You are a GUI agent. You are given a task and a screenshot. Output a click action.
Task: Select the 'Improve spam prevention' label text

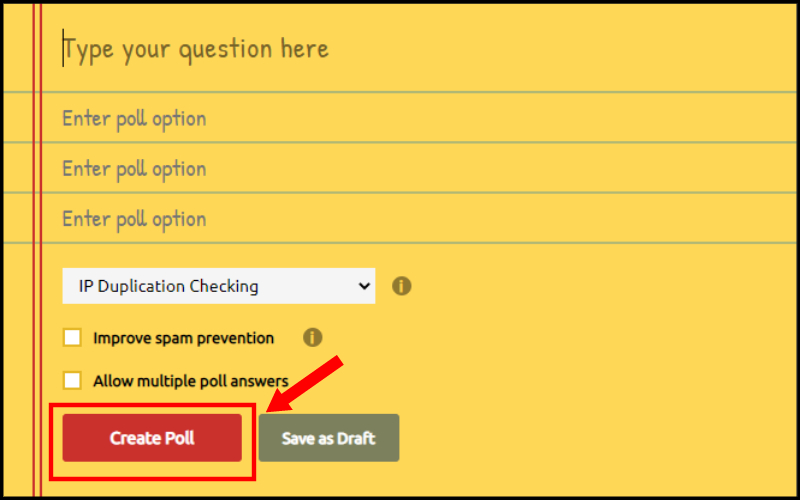point(184,338)
